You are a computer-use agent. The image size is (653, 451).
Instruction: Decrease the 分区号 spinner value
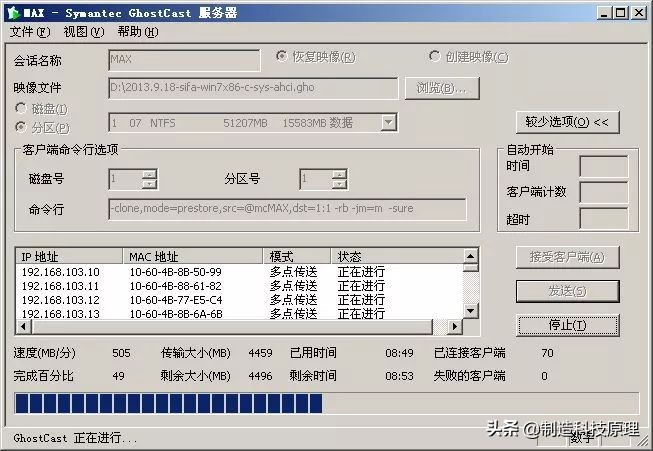click(340, 184)
